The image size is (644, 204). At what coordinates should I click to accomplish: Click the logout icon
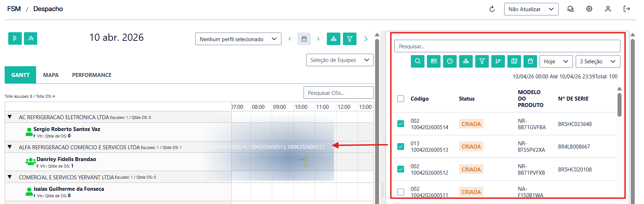pyautogui.click(x=626, y=9)
